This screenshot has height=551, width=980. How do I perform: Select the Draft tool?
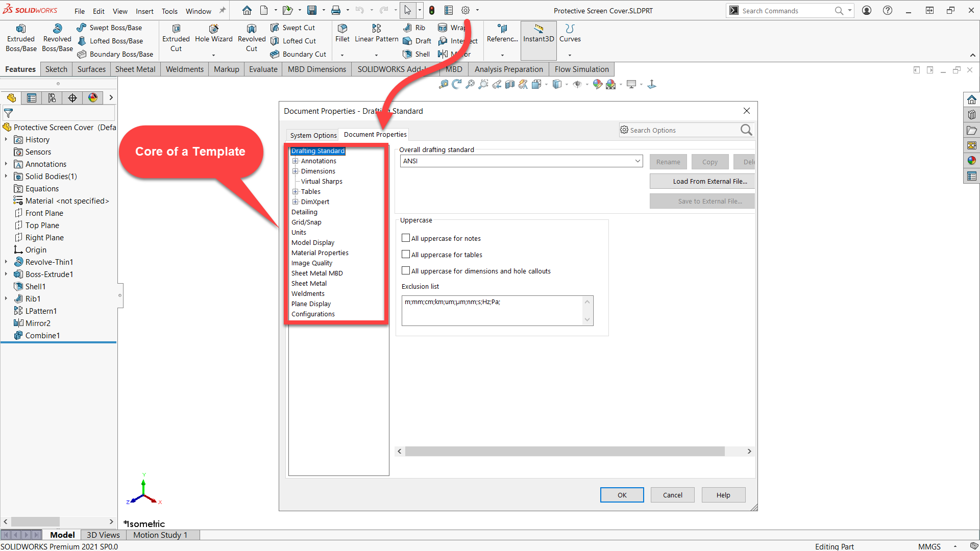(x=418, y=41)
